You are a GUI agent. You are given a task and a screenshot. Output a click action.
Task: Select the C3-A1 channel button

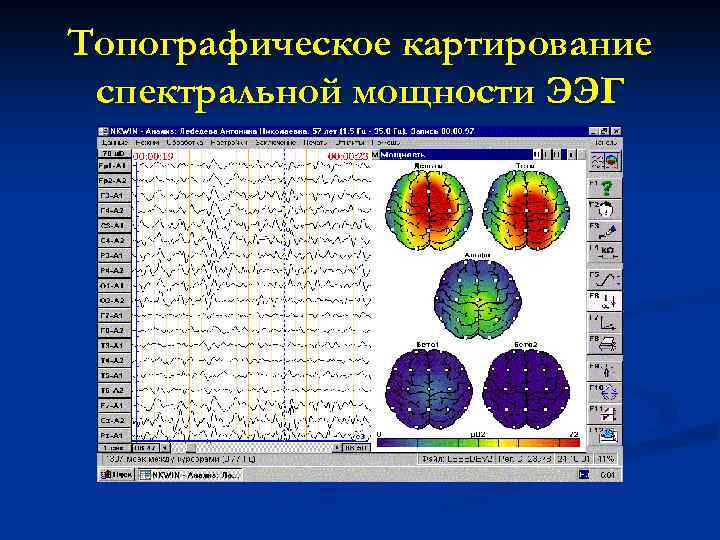114,225
